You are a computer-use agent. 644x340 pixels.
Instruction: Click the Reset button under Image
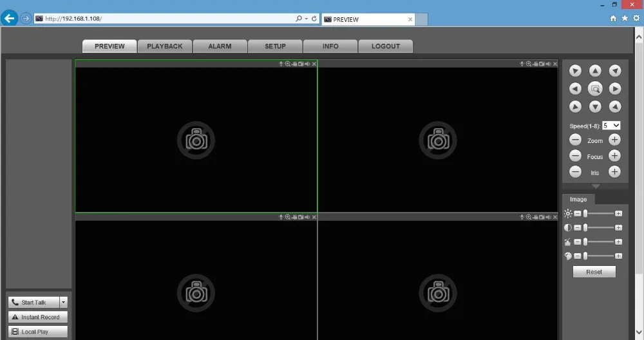point(594,272)
